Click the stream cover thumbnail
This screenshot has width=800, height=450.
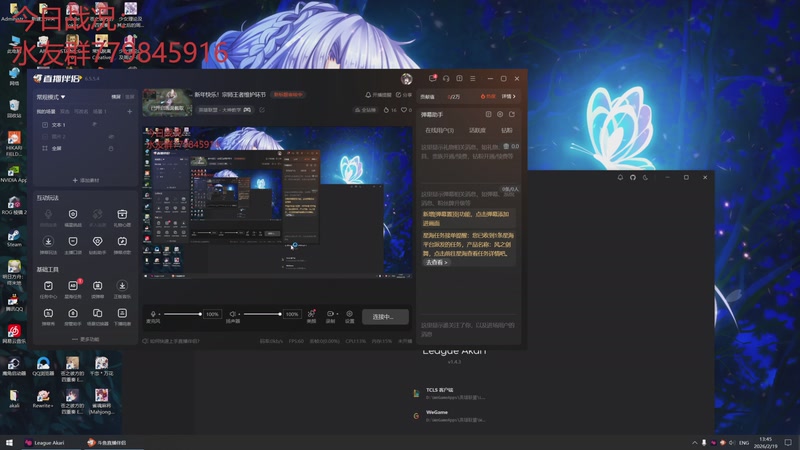tap(167, 102)
